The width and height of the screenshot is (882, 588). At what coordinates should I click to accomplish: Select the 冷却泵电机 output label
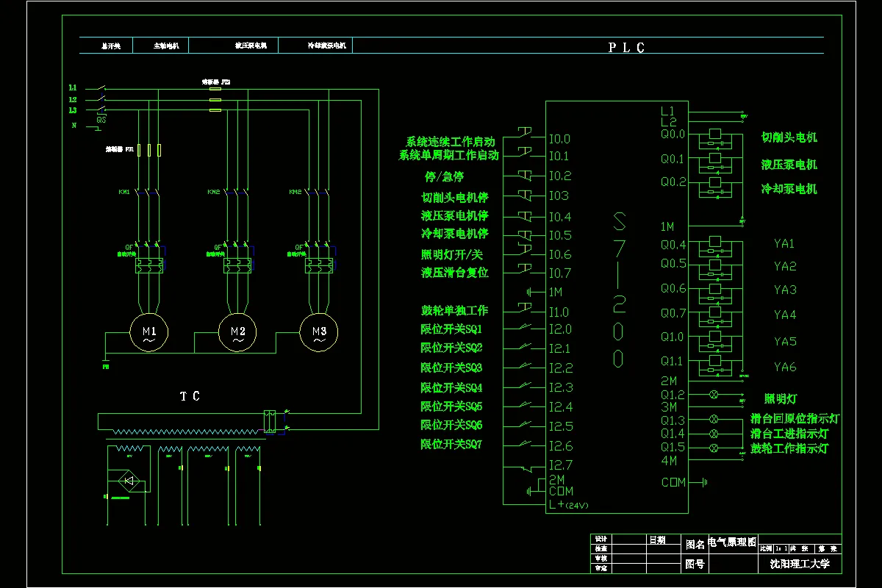point(789,189)
